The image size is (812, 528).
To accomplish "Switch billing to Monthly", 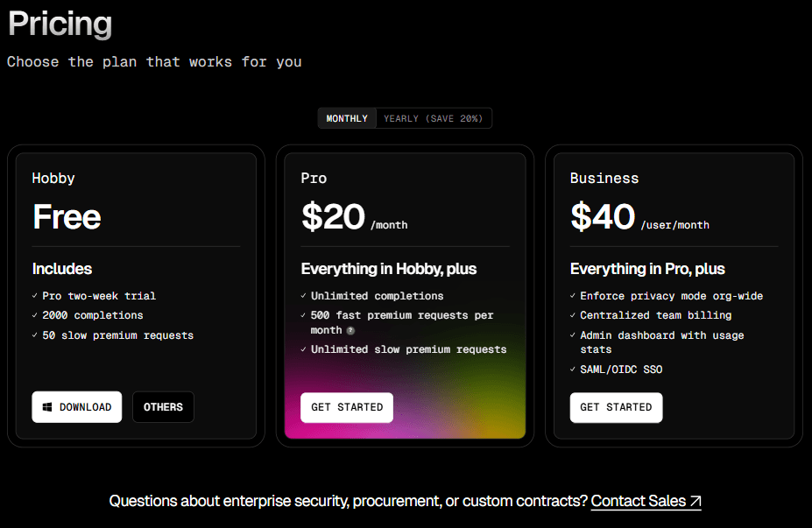I will (347, 118).
